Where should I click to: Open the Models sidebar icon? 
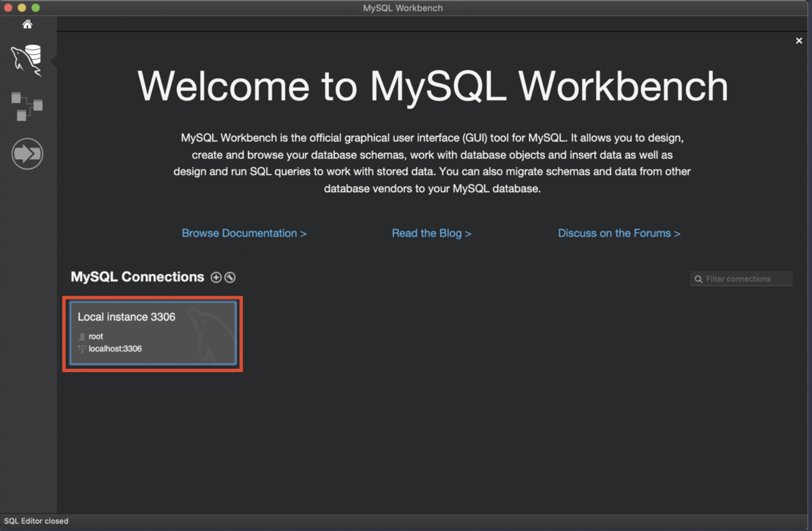pyautogui.click(x=27, y=106)
